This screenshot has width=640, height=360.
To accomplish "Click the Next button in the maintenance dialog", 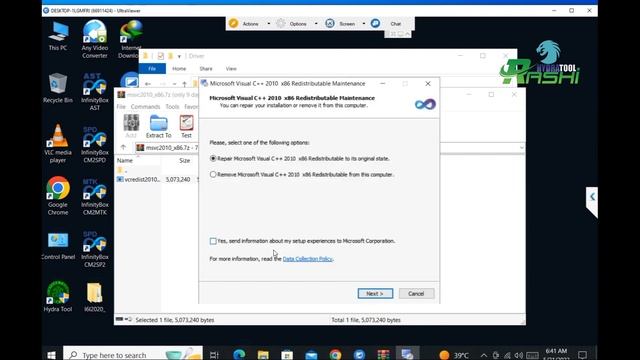I will click(375, 293).
